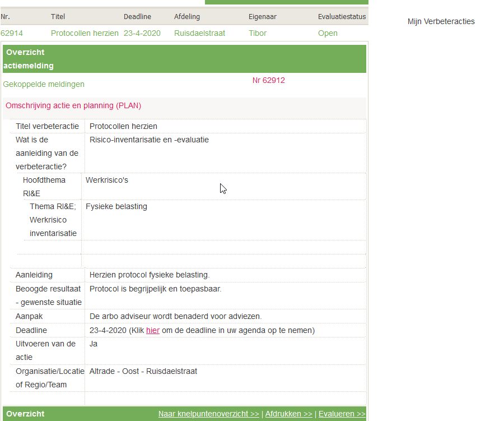Click 'Afdrukken >>' to print the action

(288, 414)
